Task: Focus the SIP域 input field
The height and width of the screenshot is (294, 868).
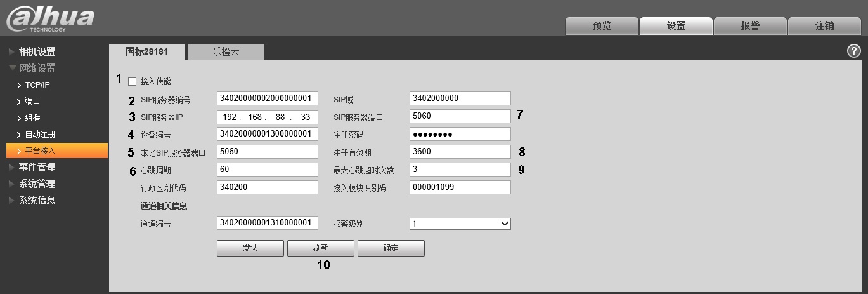Action: pos(460,98)
